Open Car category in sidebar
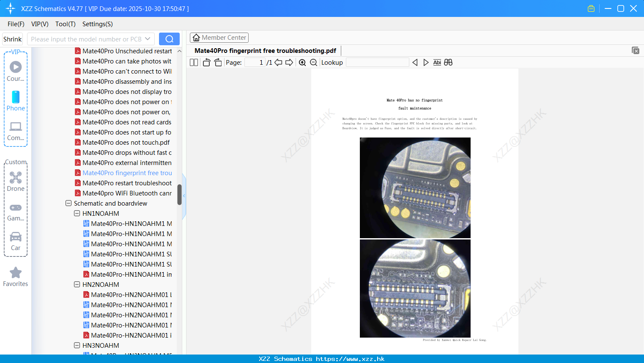The width and height of the screenshot is (644, 363). point(16,241)
